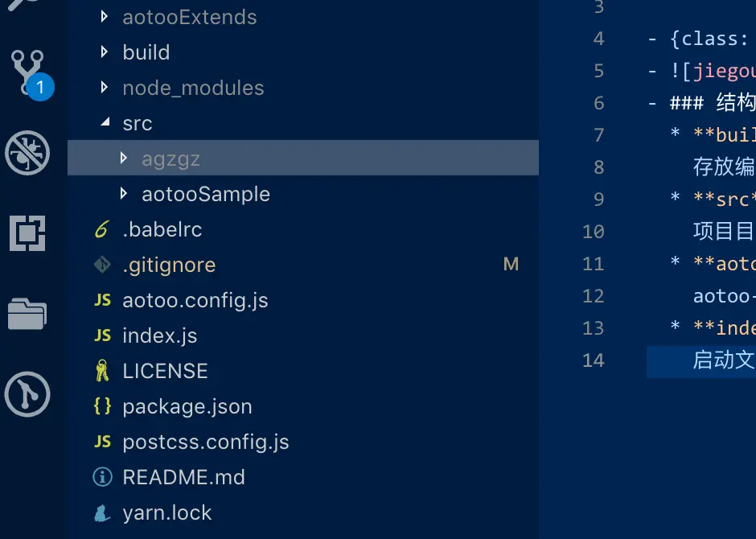Select the .gitignore modified file

[169, 265]
